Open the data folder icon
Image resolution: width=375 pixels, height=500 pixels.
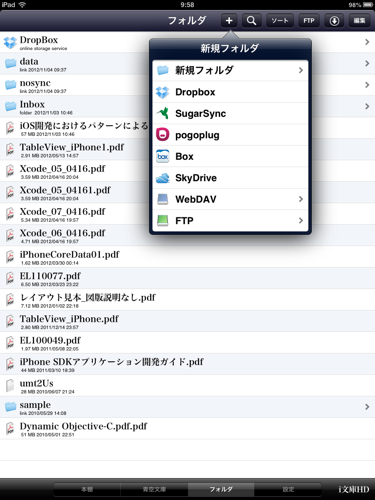10,63
